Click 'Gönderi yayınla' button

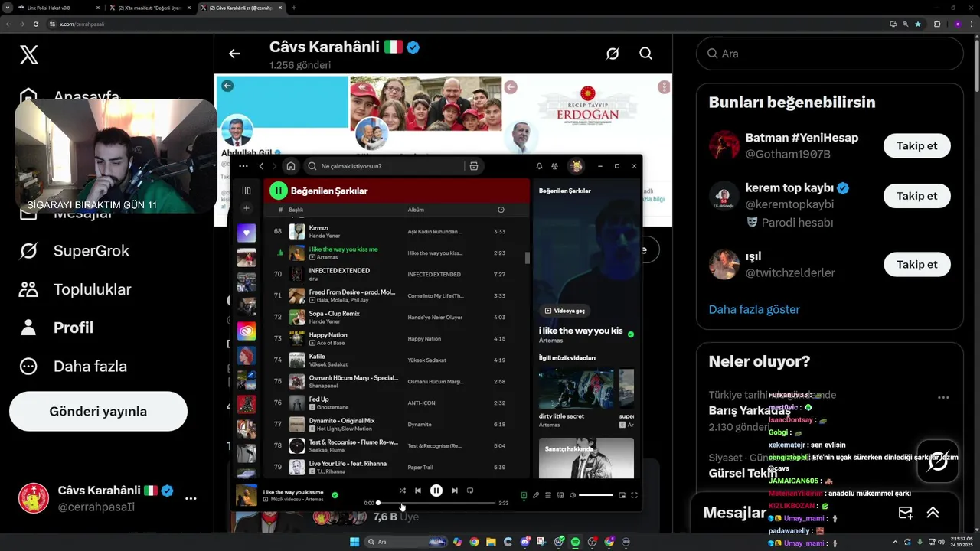98,412
